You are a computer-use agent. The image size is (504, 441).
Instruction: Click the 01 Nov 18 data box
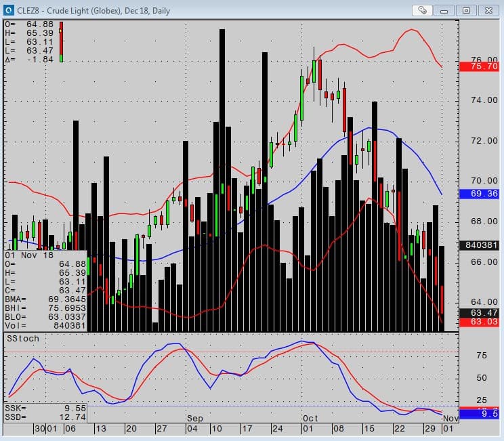click(45, 290)
